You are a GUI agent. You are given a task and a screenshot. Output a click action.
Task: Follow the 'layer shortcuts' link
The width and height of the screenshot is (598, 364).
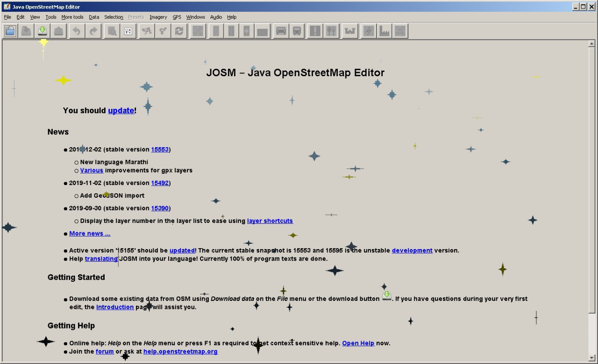[270, 221]
